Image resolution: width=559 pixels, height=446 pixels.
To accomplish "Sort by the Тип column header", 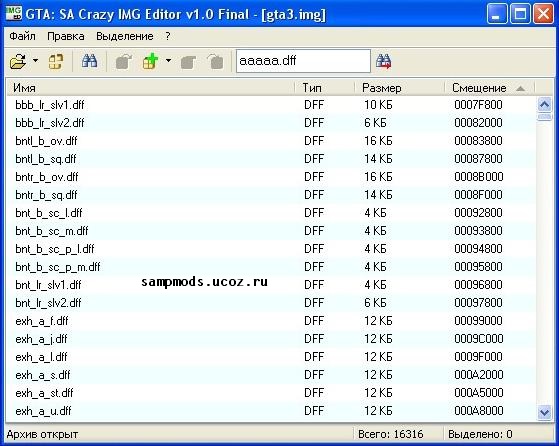I will coord(325,88).
